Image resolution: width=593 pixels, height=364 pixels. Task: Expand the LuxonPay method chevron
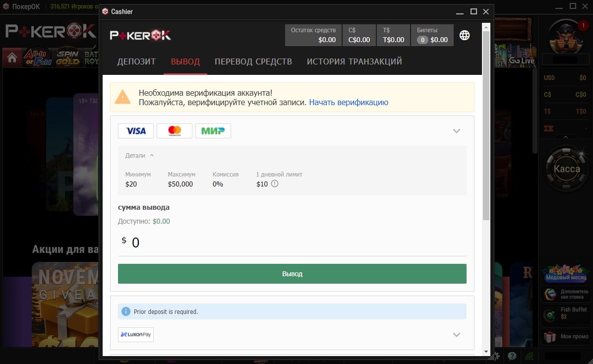[x=457, y=334]
